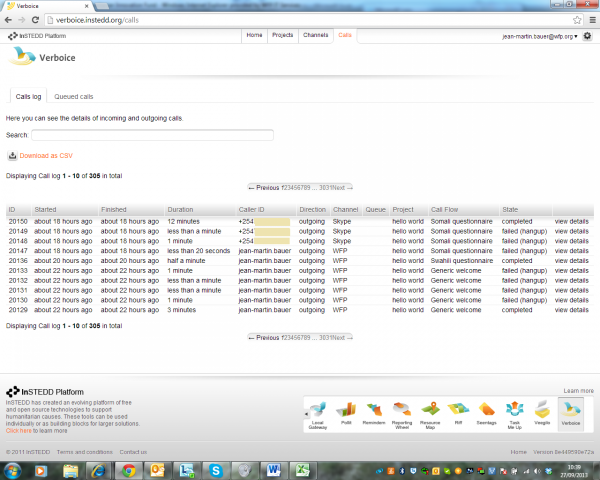This screenshot has width=600, height=480.
Task: Select call ID 20132 cell
Action: 18,281
